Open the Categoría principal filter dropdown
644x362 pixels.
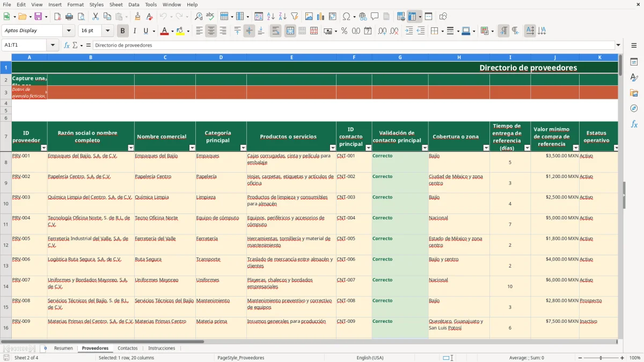[243, 148]
